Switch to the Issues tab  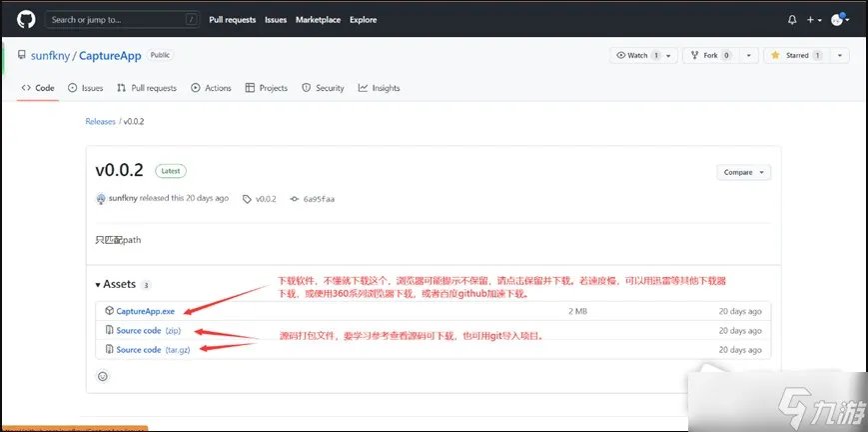(x=86, y=88)
